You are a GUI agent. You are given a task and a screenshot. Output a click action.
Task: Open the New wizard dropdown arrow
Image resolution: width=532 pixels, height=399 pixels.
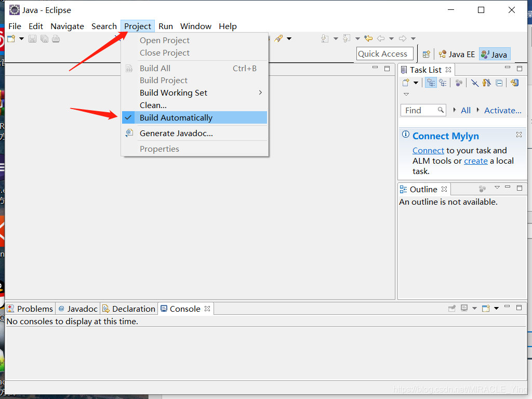click(x=21, y=38)
